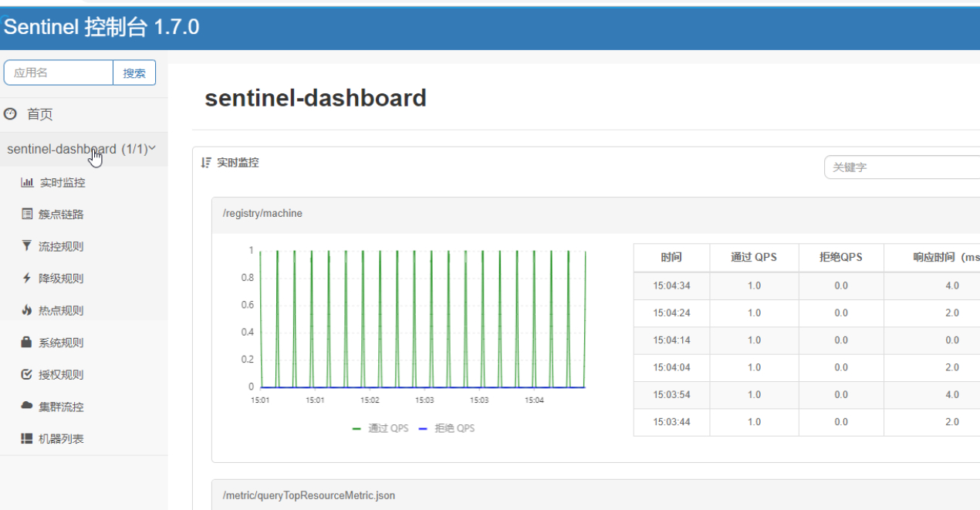Click the home dashboard icon beside 首页
The image size is (980, 510).
pos(10,114)
